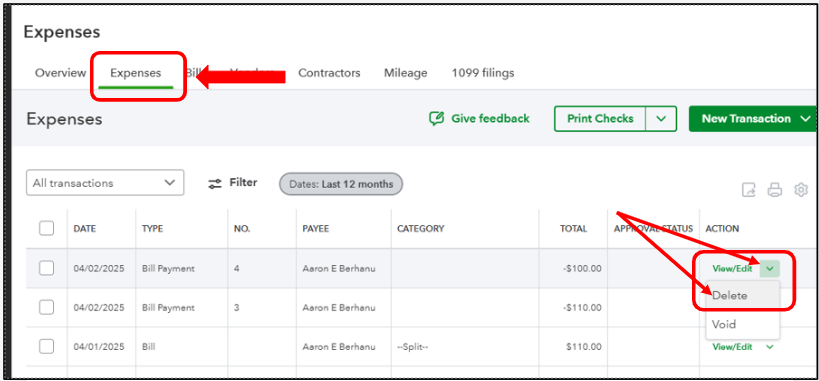Click the Give feedback link
The width and height of the screenshot is (819, 381).
point(490,119)
